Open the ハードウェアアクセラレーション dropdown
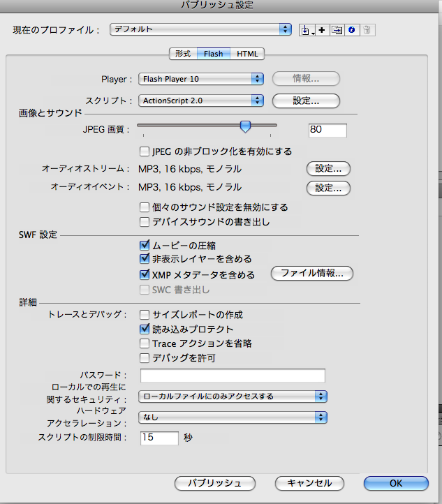This screenshot has height=504, width=442. click(x=233, y=417)
